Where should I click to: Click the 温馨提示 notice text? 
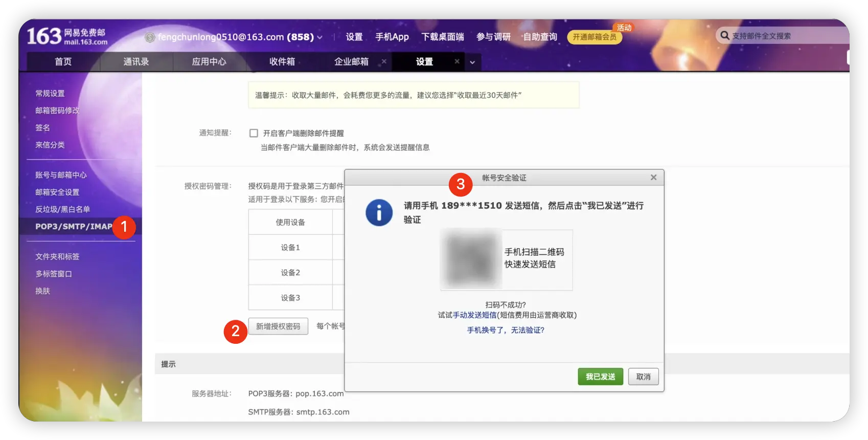(x=388, y=95)
